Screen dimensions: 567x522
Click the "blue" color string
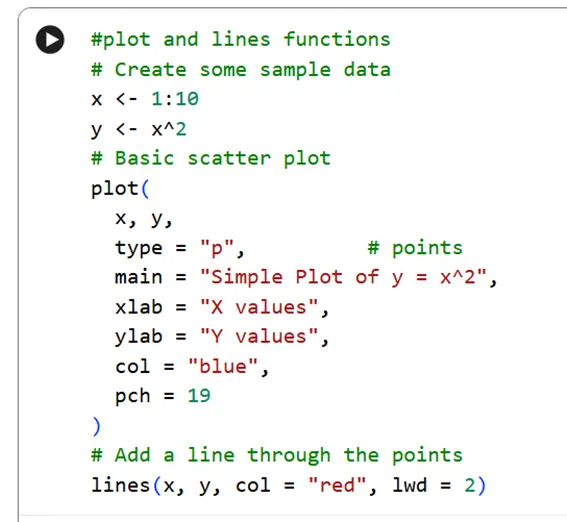pyautogui.click(x=223, y=366)
